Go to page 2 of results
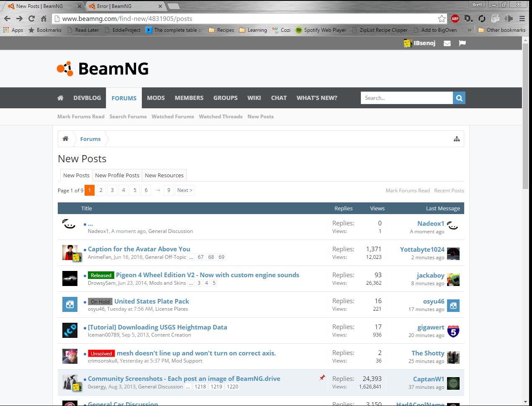532x406 pixels. point(101,190)
